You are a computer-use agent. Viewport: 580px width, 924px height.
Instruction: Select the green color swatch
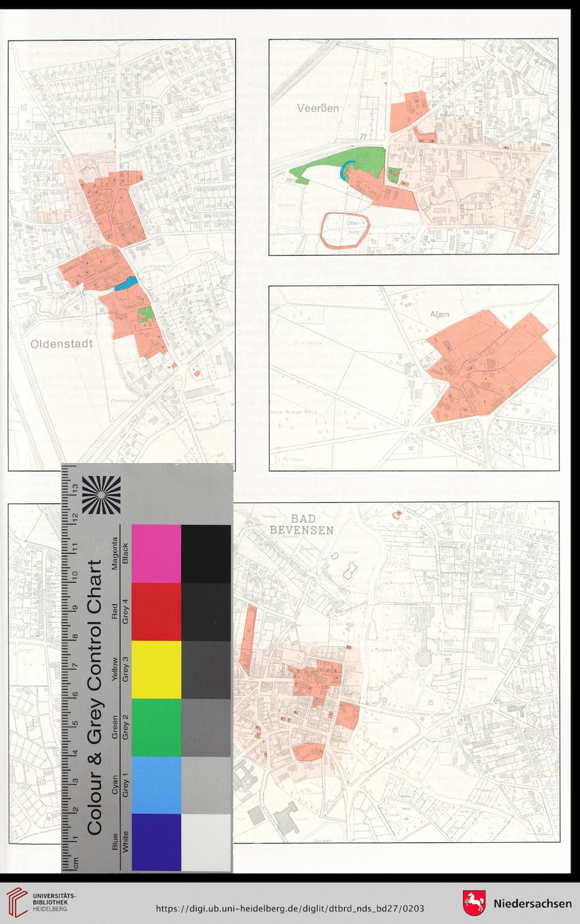[157, 728]
